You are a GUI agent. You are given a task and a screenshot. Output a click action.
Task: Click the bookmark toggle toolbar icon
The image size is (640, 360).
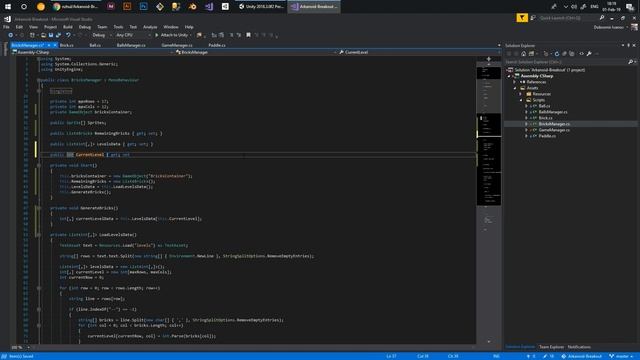248,36
